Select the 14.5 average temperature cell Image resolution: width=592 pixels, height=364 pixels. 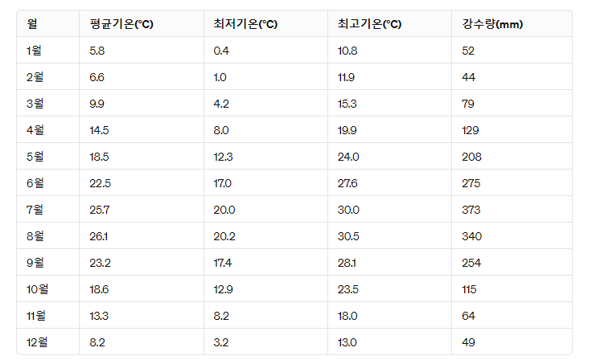99,130
